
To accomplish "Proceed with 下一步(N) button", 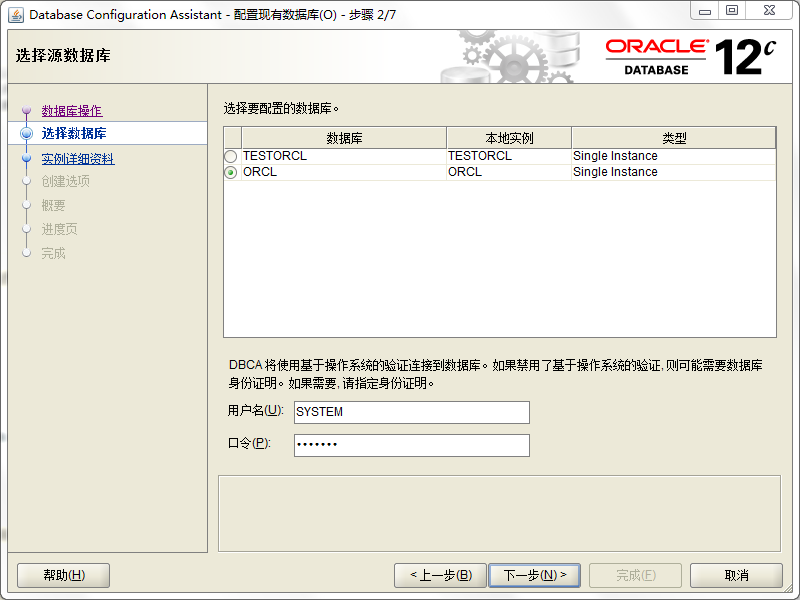I will (x=535, y=576).
